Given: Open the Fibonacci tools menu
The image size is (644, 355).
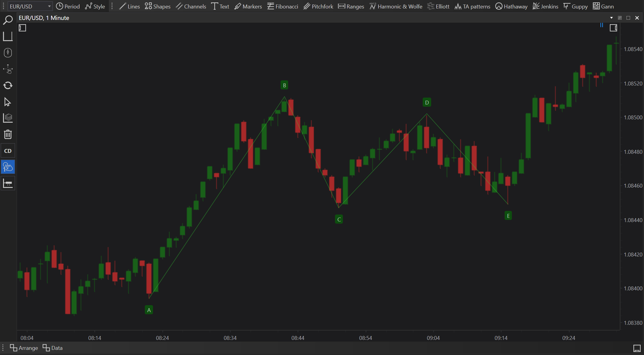Looking at the screenshot, I should click(282, 6).
